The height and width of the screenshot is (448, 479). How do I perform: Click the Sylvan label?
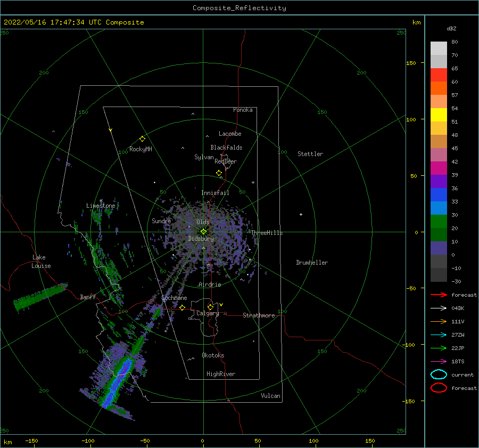[204, 157]
